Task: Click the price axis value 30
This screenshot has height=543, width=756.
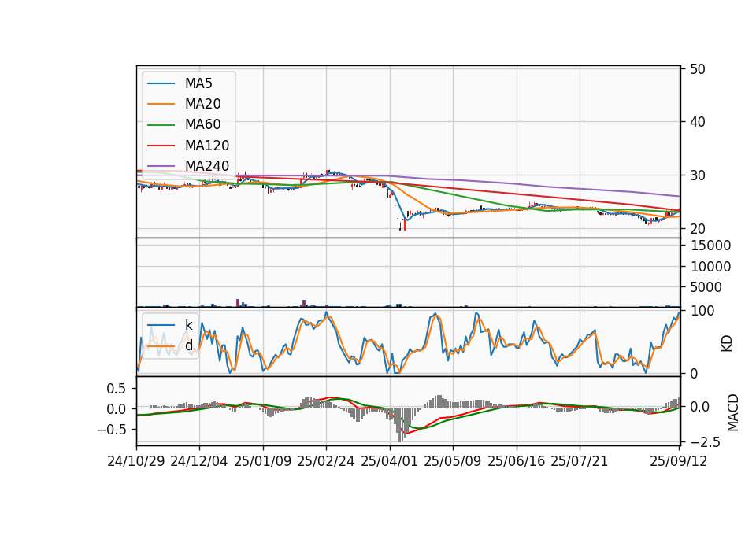Action: coord(698,175)
